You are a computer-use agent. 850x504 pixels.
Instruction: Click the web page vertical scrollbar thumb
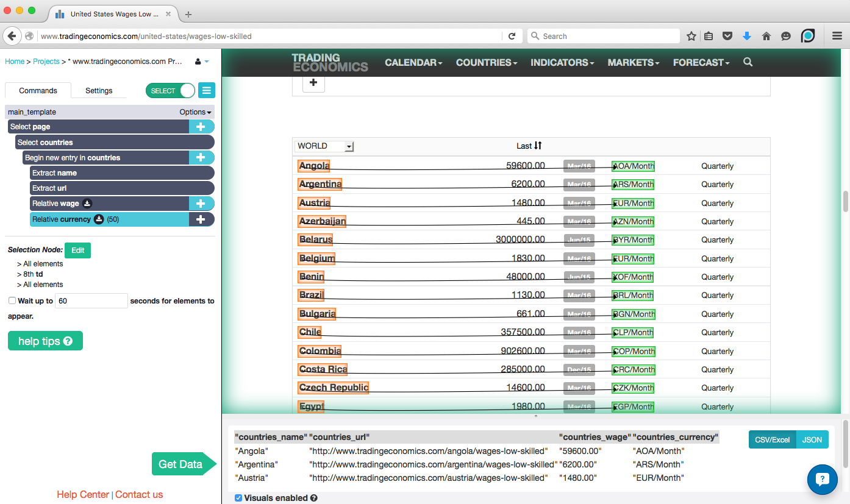pyautogui.click(x=845, y=201)
